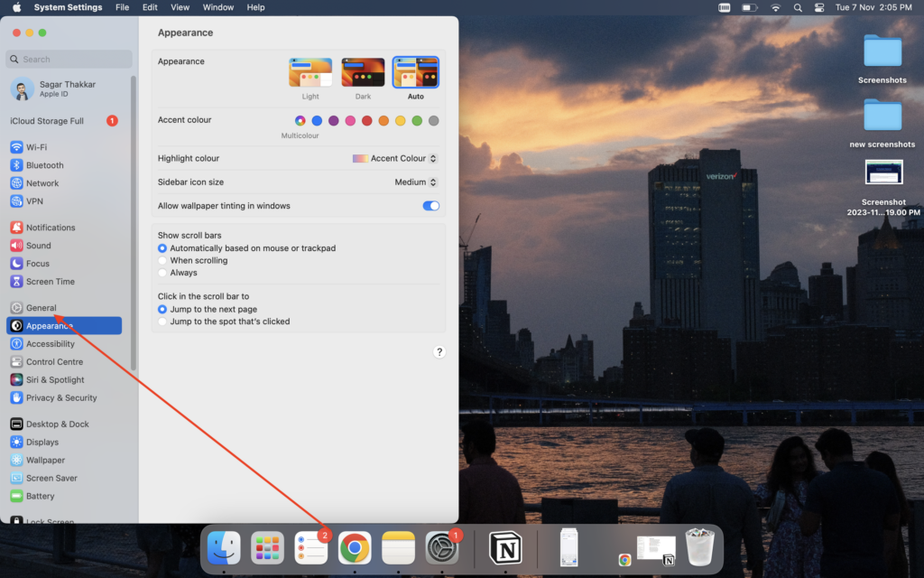The height and width of the screenshot is (578, 924).
Task: Choose 'Jump to the spot that's clicked'
Action: [x=162, y=322]
